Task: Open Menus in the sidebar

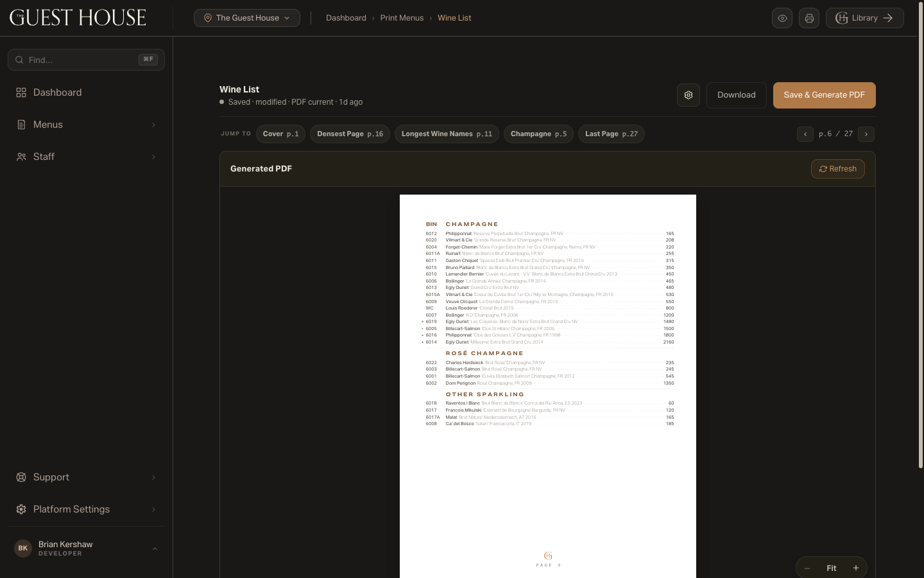Action: (x=86, y=125)
